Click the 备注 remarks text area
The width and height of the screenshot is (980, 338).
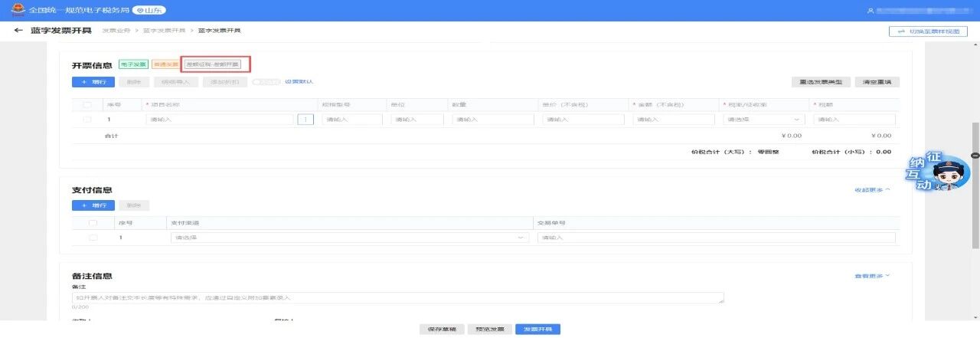397,297
